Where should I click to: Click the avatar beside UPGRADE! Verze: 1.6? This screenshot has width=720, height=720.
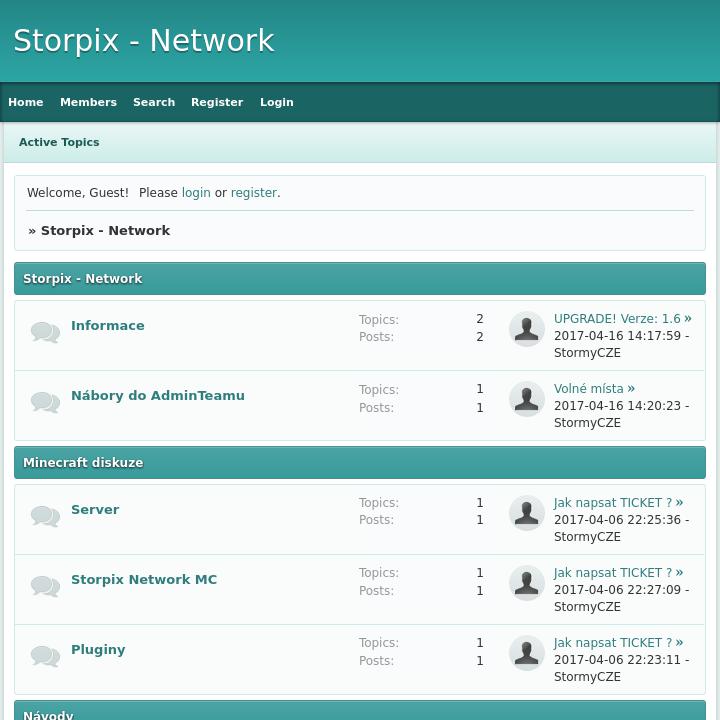[x=527, y=329]
